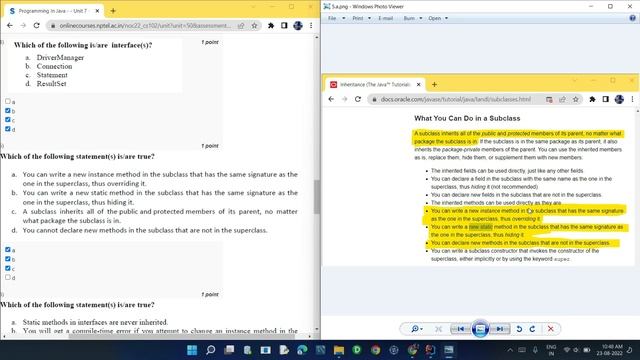Open Google Chrome from the taskbar
The width and height of the screenshot is (640, 360).
[376, 350]
